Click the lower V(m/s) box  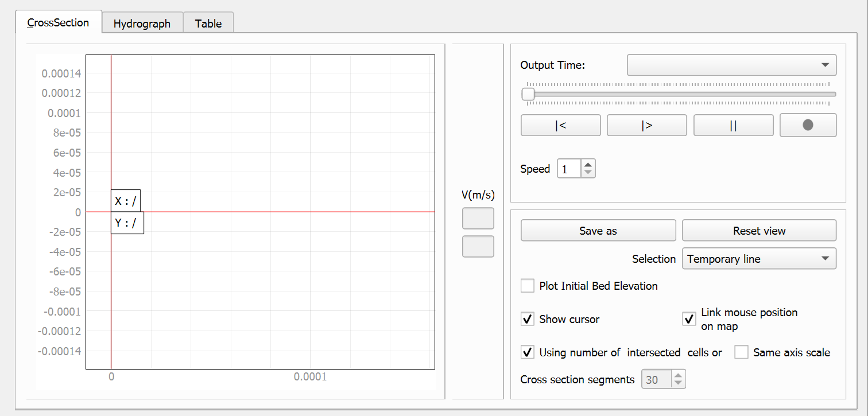point(478,246)
